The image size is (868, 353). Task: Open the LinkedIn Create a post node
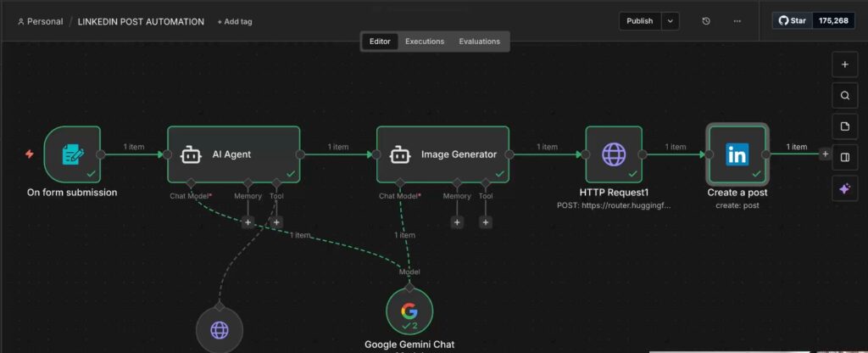coord(737,154)
